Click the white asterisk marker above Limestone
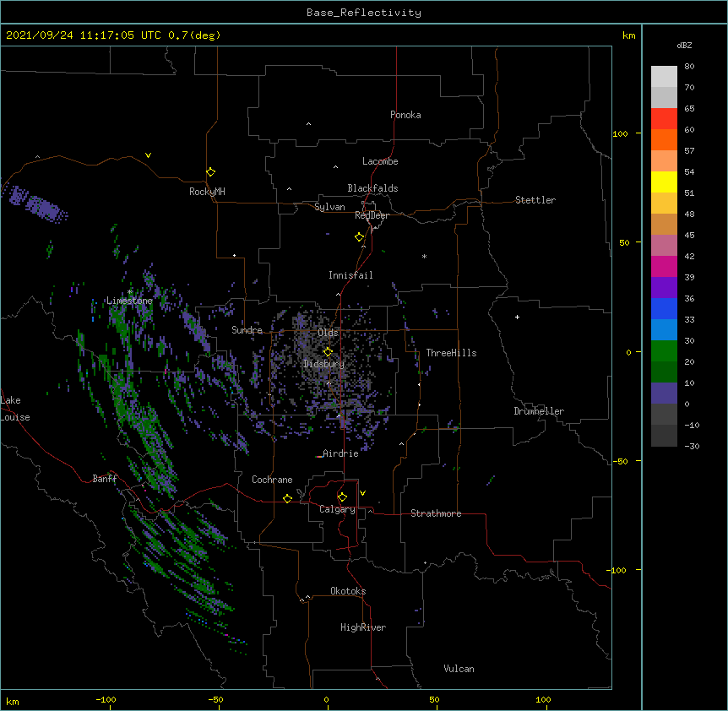 tap(130, 291)
